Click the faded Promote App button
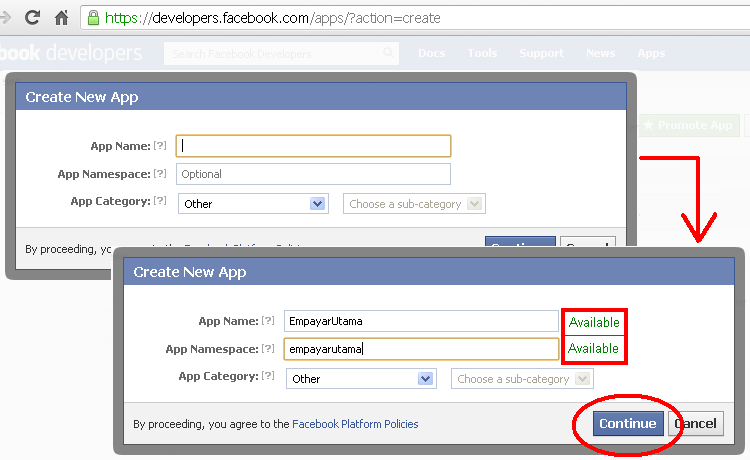750x460 pixels. coord(689,125)
